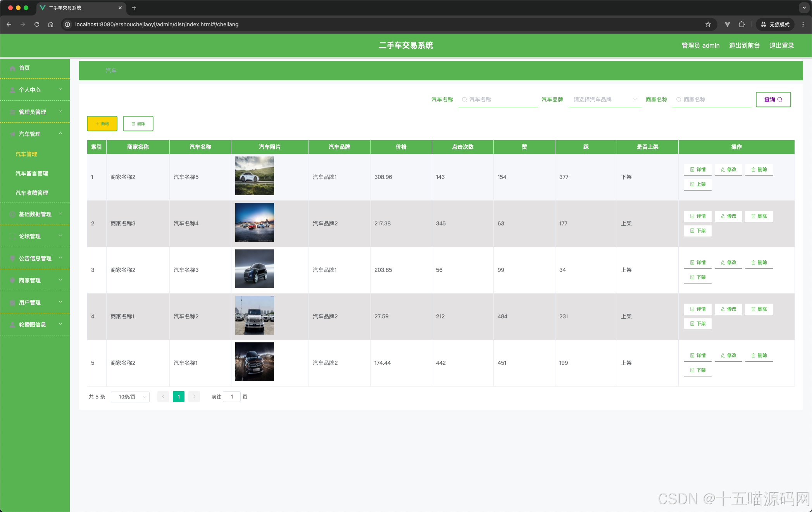Image resolution: width=812 pixels, height=512 pixels.
Task: Expand 公告信息管理 menu
Action: (35, 258)
